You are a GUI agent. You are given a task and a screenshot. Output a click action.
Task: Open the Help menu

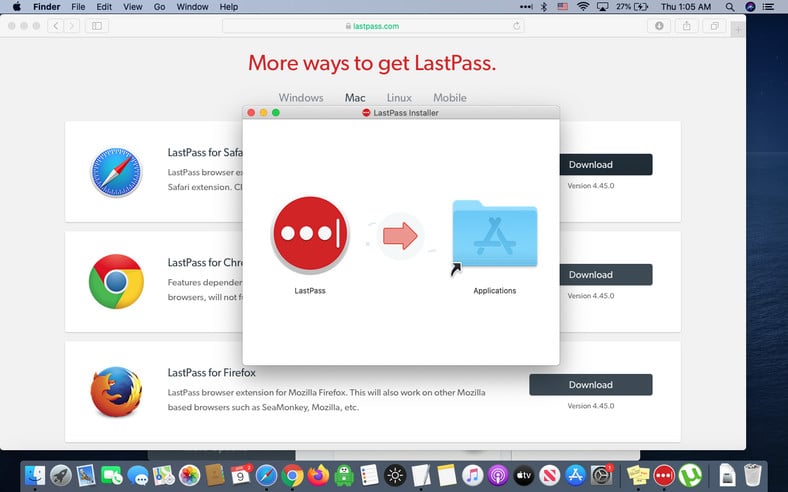coord(229,7)
